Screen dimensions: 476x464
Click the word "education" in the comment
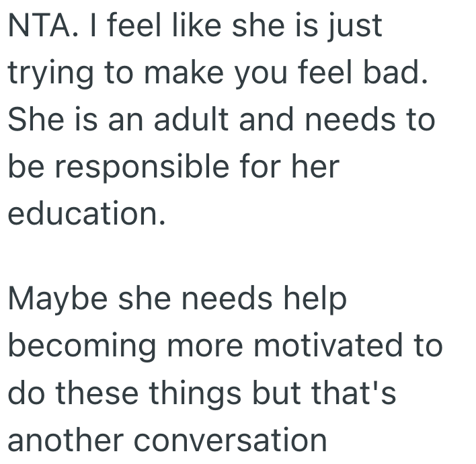point(85,215)
